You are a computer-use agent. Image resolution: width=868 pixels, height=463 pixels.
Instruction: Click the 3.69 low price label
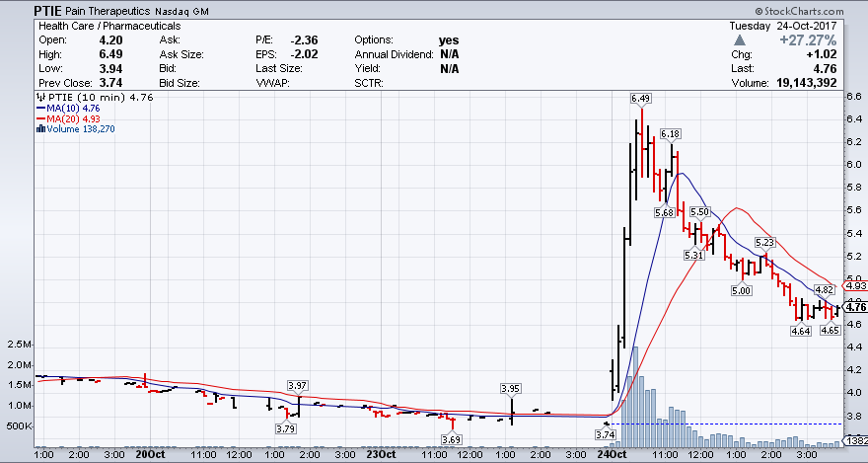[x=452, y=438]
